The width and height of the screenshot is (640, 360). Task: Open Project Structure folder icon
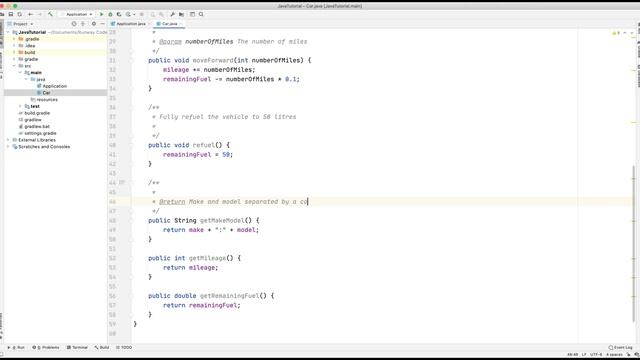181,14
